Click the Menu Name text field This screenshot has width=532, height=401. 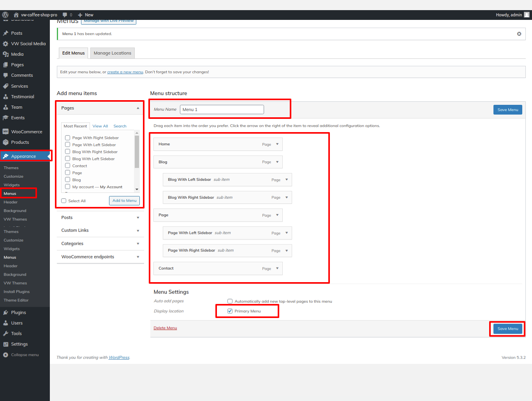point(222,110)
